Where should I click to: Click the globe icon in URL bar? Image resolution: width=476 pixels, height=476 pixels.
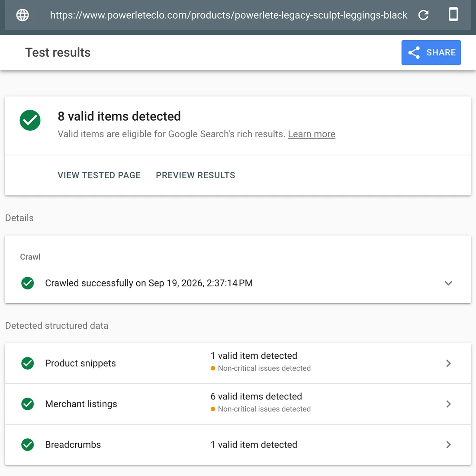23,15
